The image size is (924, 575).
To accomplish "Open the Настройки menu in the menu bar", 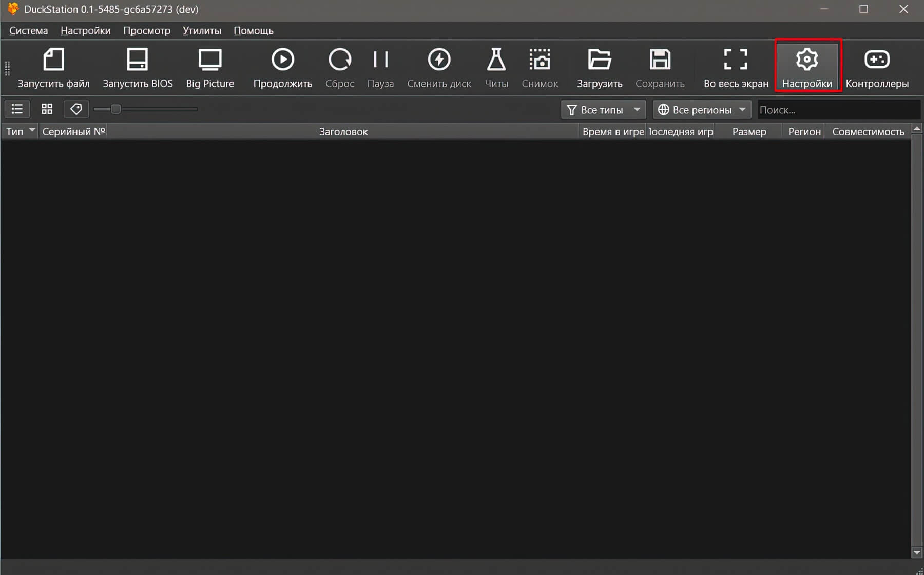I will tap(86, 31).
